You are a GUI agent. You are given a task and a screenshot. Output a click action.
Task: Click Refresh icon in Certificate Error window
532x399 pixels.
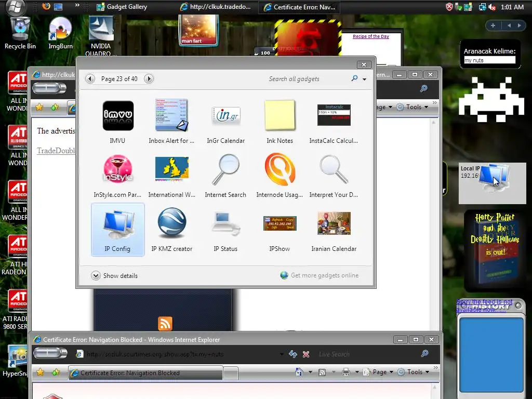tap(293, 354)
